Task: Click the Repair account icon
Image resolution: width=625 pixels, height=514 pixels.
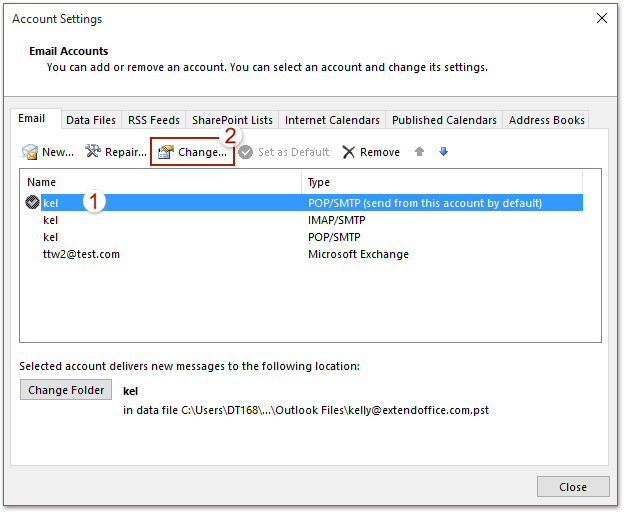Action: (x=93, y=152)
